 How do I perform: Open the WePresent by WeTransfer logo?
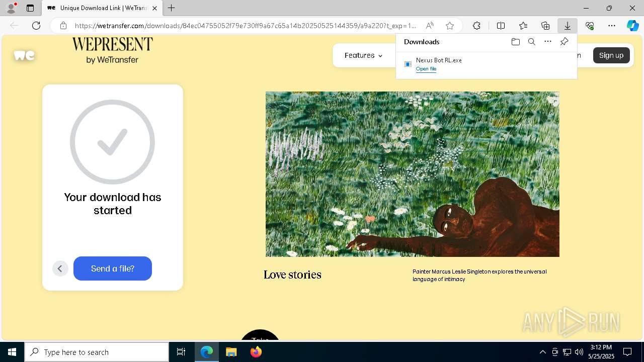[112, 50]
